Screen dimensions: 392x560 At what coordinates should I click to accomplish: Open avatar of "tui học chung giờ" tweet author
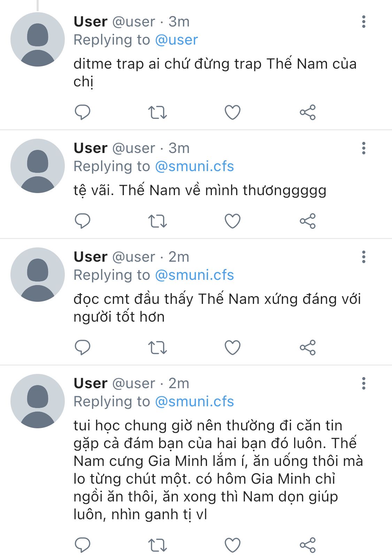[x=38, y=401]
